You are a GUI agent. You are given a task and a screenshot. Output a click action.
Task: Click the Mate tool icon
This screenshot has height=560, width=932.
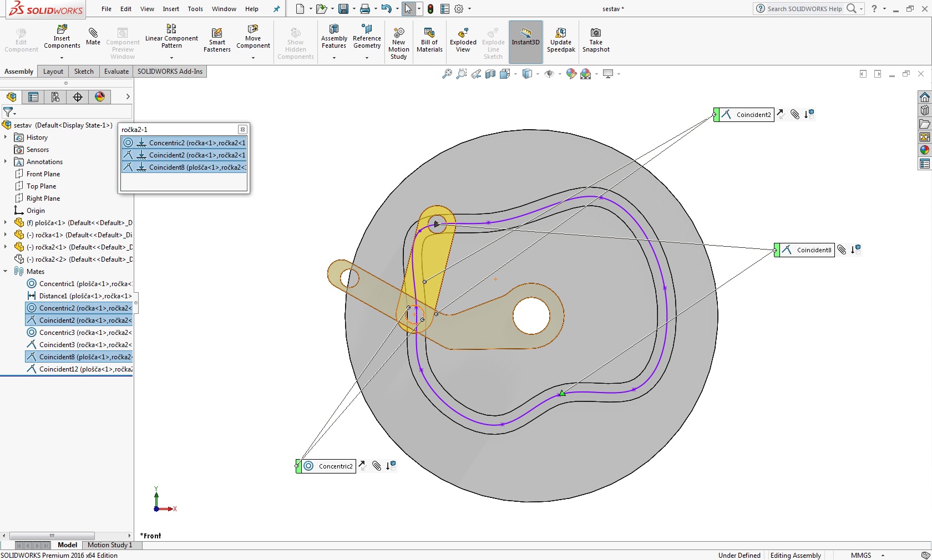pyautogui.click(x=93, y=37)
